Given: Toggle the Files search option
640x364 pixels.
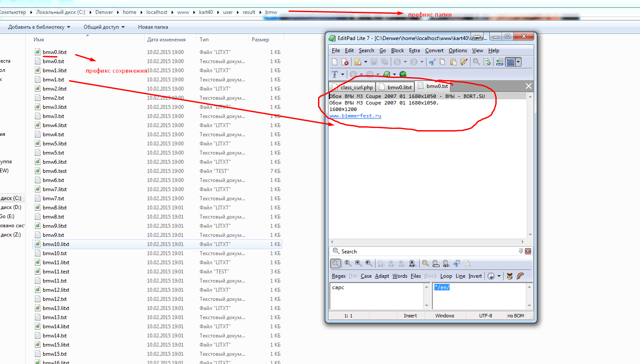Looking at the screenshot, I should coord(416,276).
